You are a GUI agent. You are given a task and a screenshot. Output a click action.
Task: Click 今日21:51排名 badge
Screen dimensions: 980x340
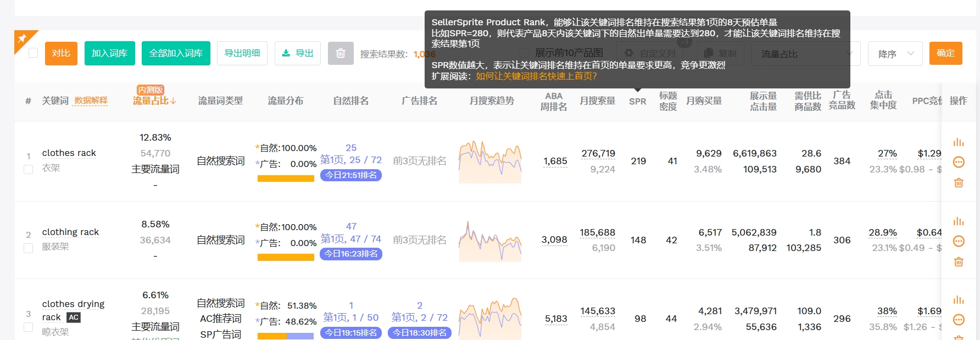(x=351, y=175)
